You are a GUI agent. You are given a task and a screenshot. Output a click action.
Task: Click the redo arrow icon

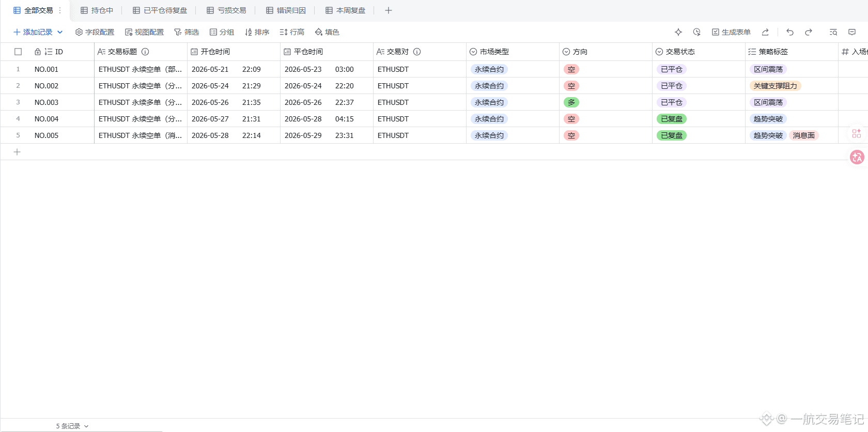click(809, 32)
